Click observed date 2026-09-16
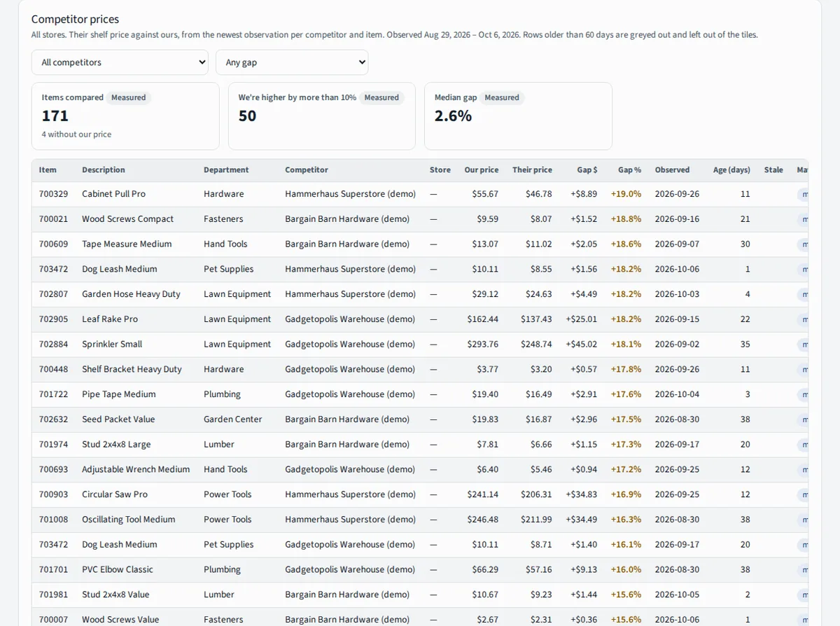 pos(677,219)
